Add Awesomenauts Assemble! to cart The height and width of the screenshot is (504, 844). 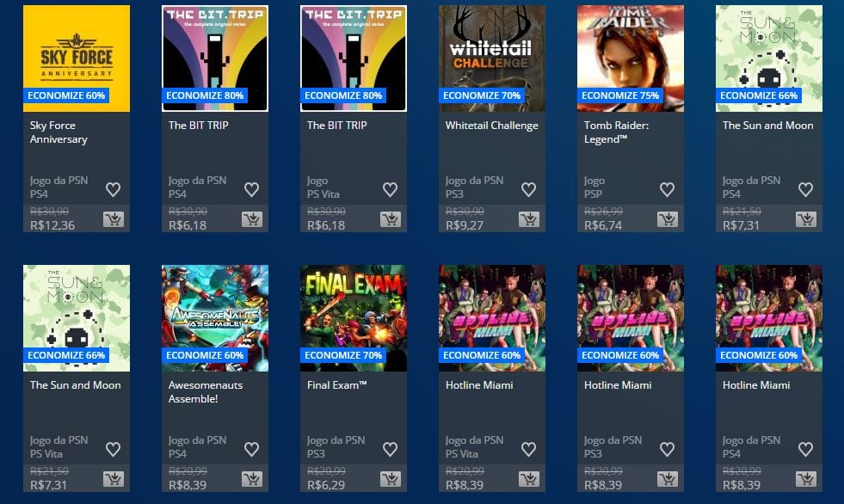pyautogui.click(x=252, y=479)
